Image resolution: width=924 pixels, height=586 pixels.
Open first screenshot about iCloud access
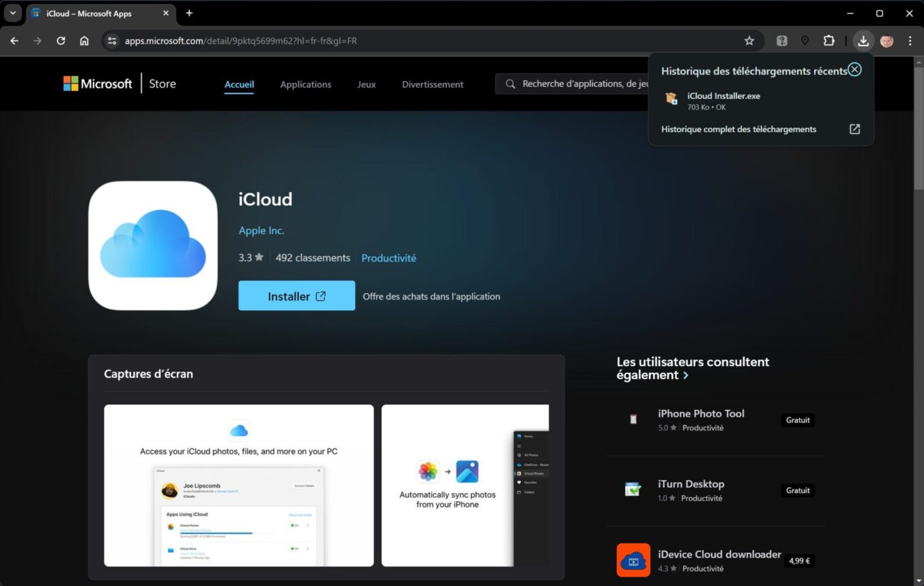[x=238, y=486]
